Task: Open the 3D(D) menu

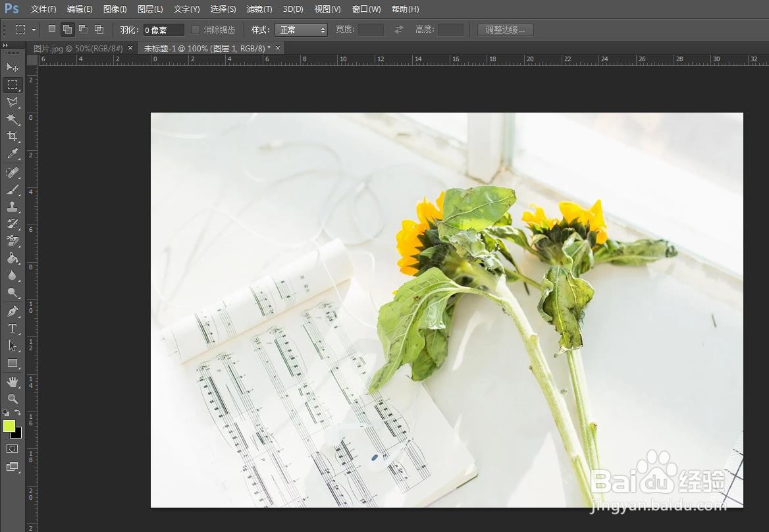Action: click(x=293, y=9)
